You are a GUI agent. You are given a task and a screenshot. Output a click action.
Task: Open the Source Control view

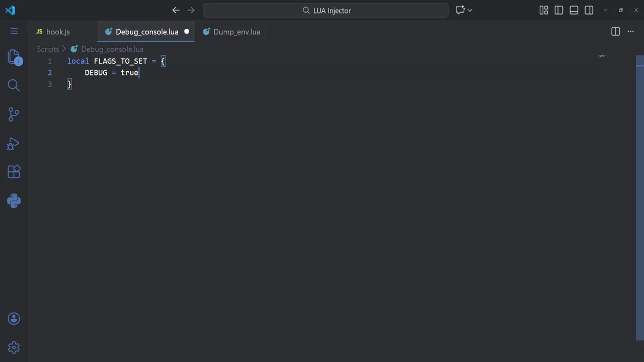tap(14, 114)
